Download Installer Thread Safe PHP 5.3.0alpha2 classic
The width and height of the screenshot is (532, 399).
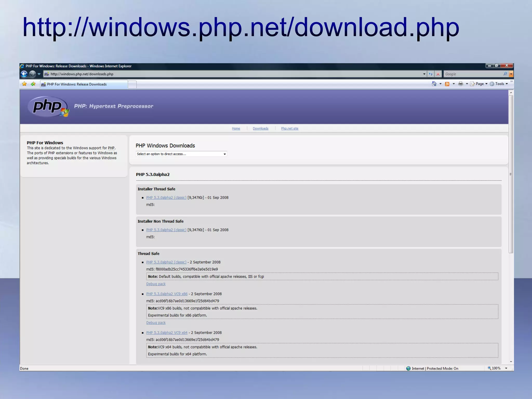(166, 198)
